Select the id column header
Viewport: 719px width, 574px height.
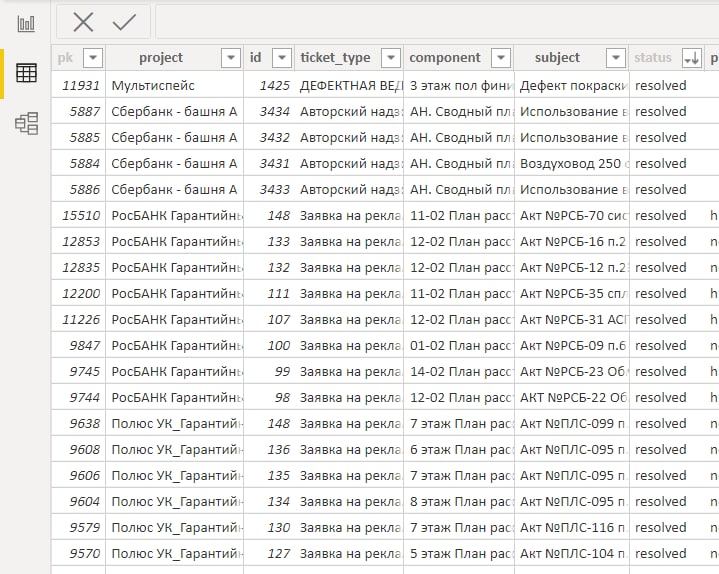255,58
